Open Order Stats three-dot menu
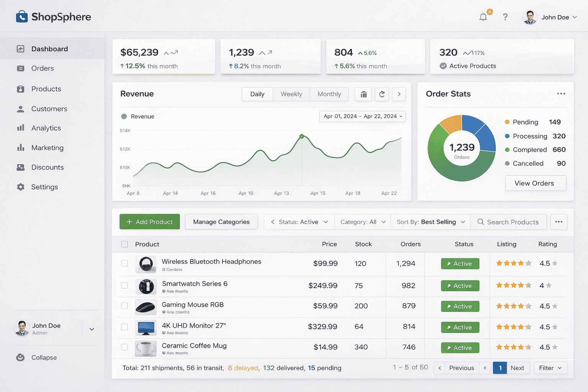Image resolution: width=588 pixels, height=392 pixels. pos(561,94)
